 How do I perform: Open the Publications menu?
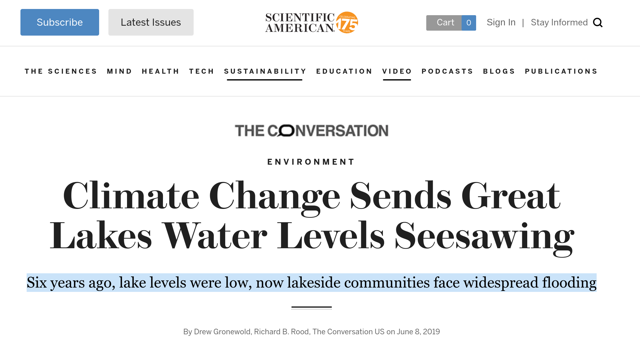click(x=561, y=71)
